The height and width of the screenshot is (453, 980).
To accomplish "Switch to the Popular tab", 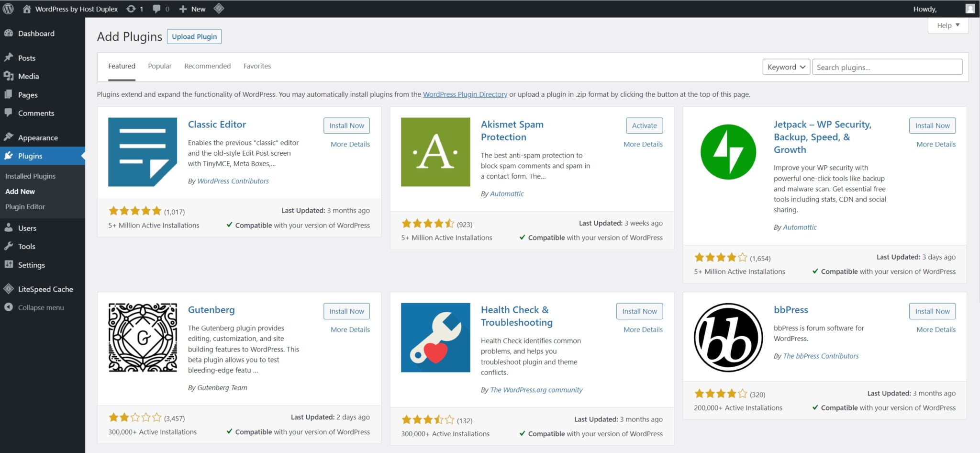I will click(159, 66).
